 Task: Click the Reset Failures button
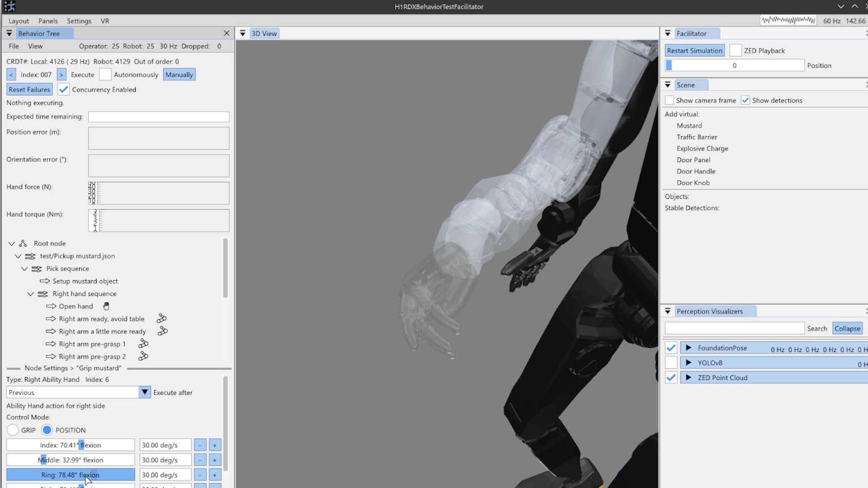click(x=29, y=89)
